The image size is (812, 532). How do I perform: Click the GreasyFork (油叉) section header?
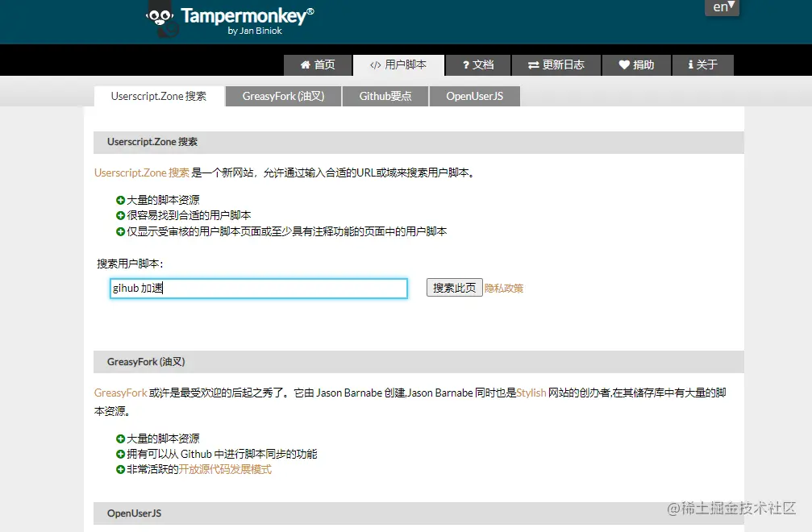coord(418,362)
